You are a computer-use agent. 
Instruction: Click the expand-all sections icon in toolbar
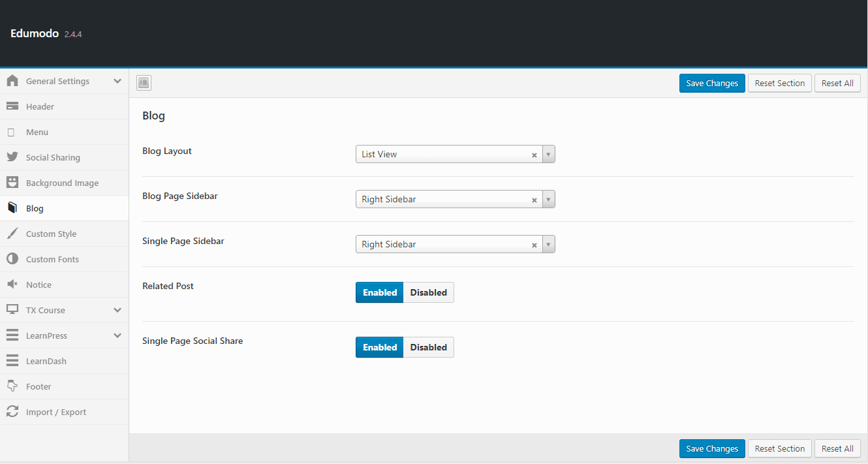point(144,83)
